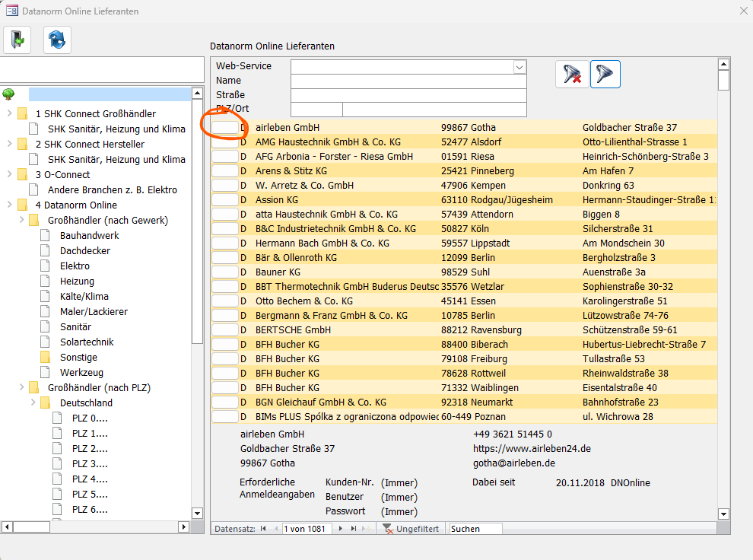This screenshot has width=753, height=560.
Task: Expand the 3 O-Connect node
Action: 10,174
